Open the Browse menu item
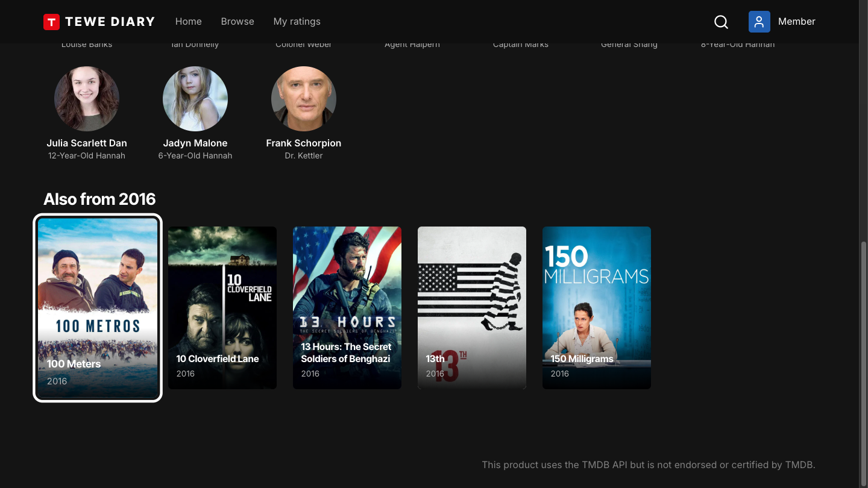The image size is (868, 488). click(x=237, y=22)
